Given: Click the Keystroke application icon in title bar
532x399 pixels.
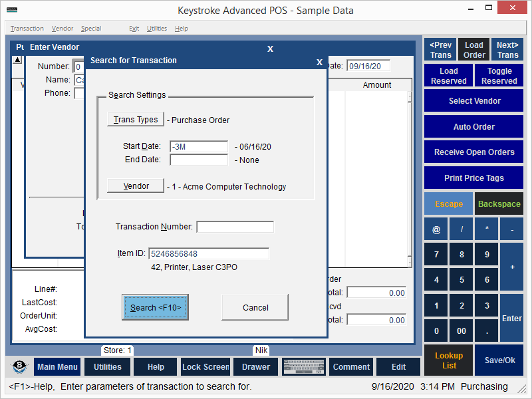Looking at the screenshot, I should pyautogui.click(x=11, y=10).
